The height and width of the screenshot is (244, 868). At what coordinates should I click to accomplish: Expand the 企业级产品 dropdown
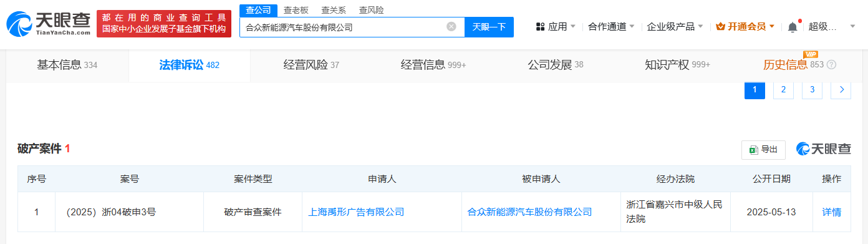(x=675, y=27)
